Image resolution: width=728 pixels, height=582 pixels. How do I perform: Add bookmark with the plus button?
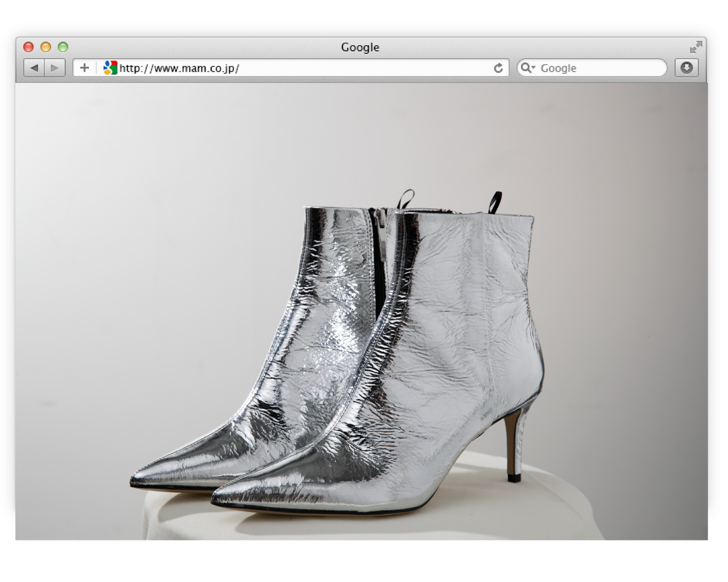[84, 68]
